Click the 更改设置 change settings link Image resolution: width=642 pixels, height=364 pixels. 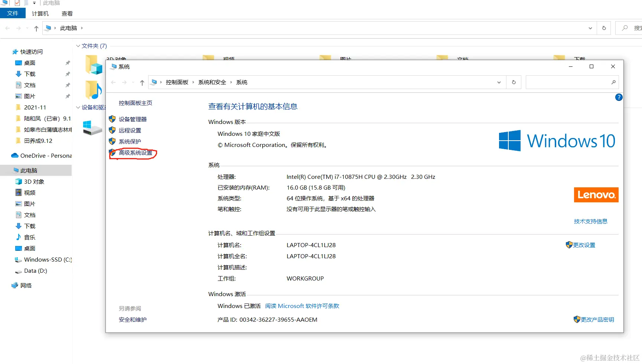584,245
